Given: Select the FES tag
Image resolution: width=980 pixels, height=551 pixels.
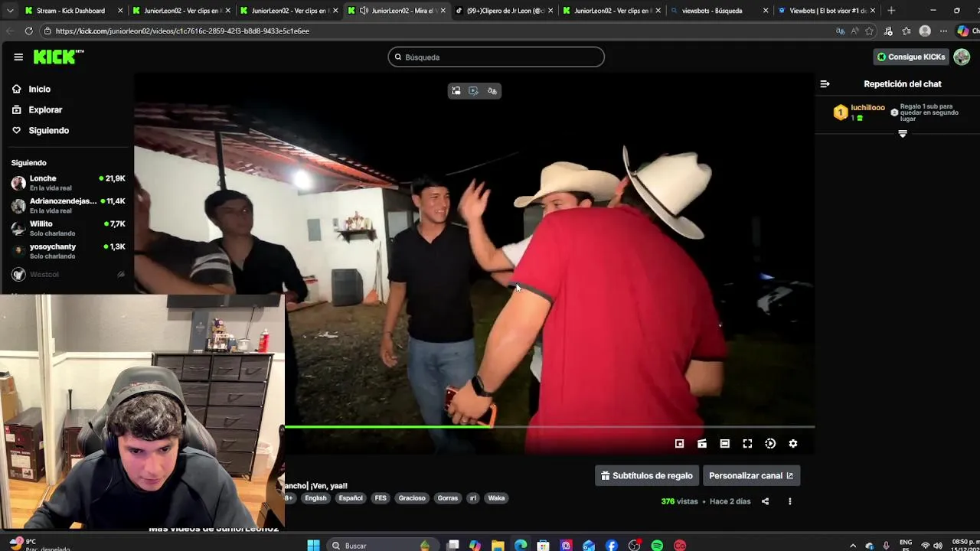Looking at the screenshot, I should pyautogui.click(x=381, y=498).
